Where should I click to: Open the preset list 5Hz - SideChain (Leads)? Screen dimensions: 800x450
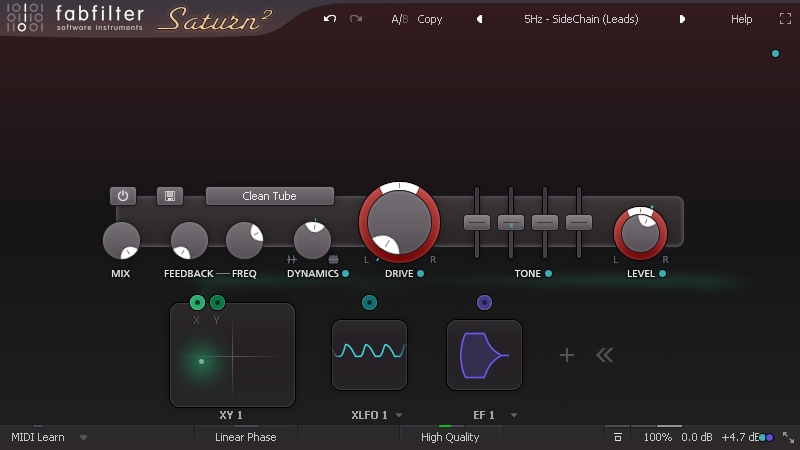(x=581, y=19)
